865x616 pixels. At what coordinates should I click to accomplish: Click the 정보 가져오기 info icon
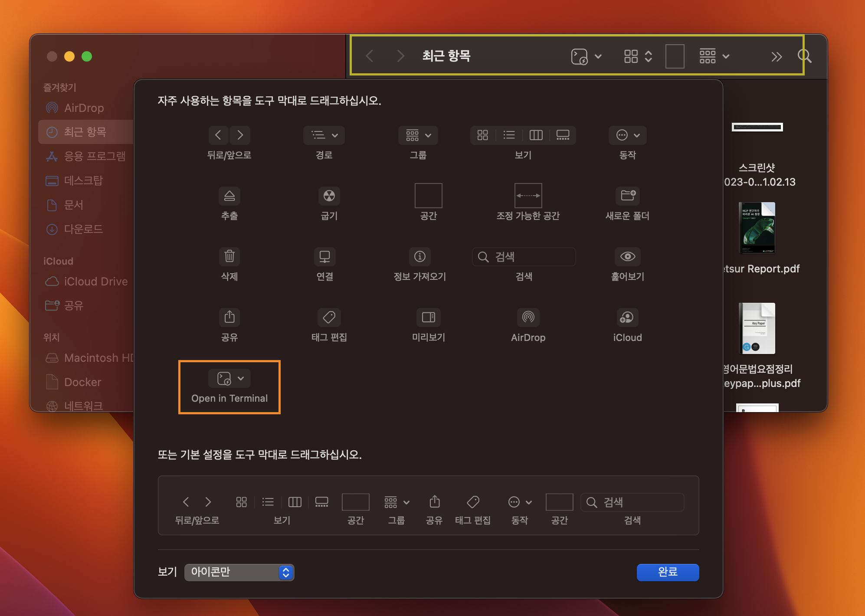419,256
